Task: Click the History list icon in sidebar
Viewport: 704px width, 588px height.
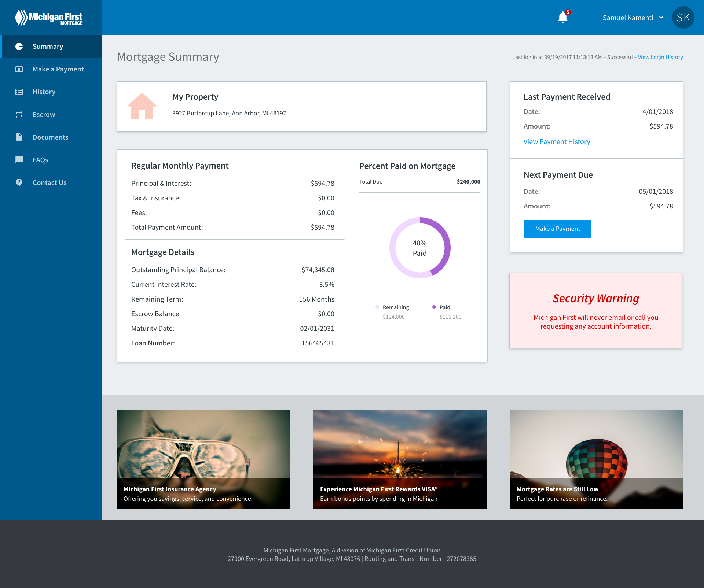Action: pos(19,92)
